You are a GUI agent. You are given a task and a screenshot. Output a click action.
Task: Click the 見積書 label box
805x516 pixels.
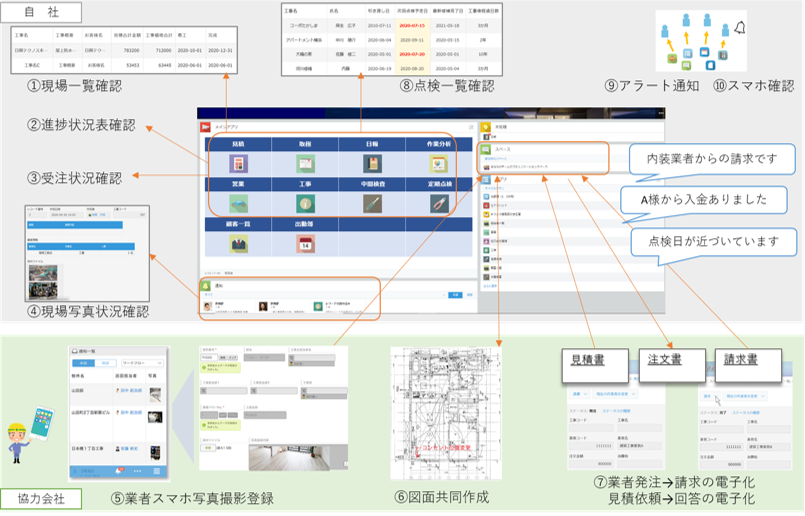point(595,365)
